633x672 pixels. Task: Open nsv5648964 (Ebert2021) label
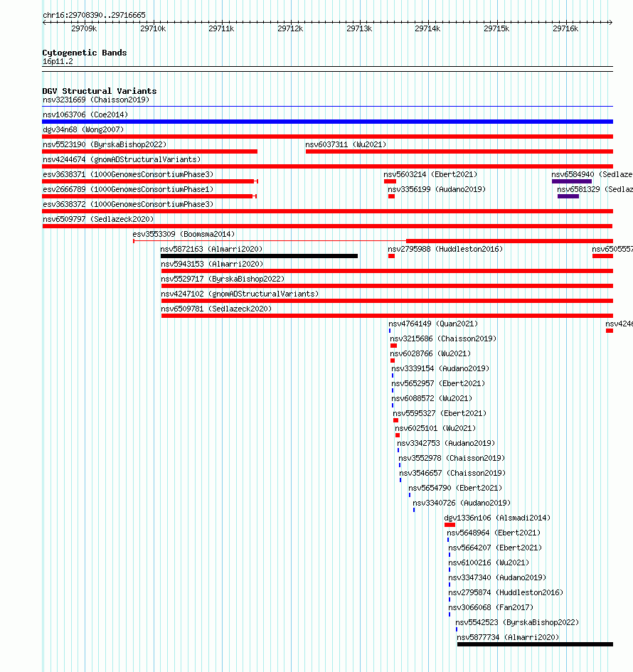click(494, 533)
